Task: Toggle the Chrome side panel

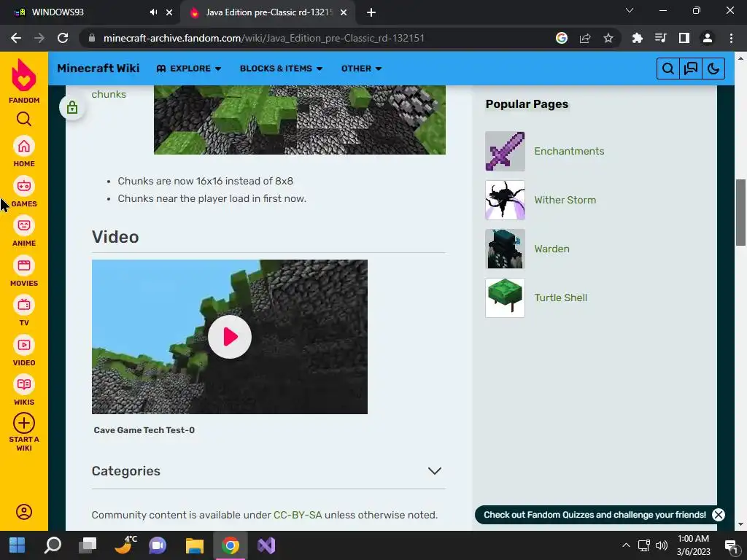Action: pos(684,38)
